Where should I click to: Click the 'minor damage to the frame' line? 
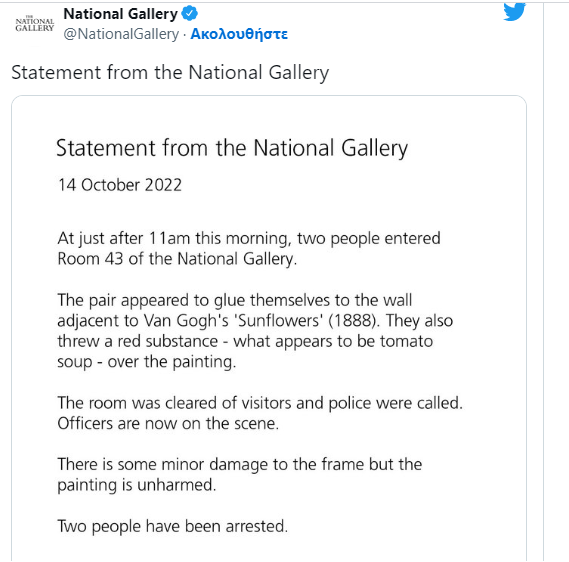(240, 464)
